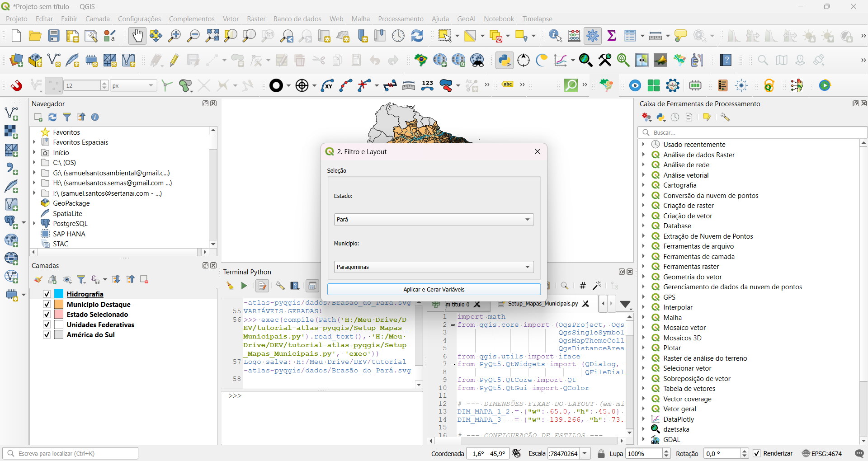
Task: Toggle the Renderizar checkbox
Action: click(757, 453)
